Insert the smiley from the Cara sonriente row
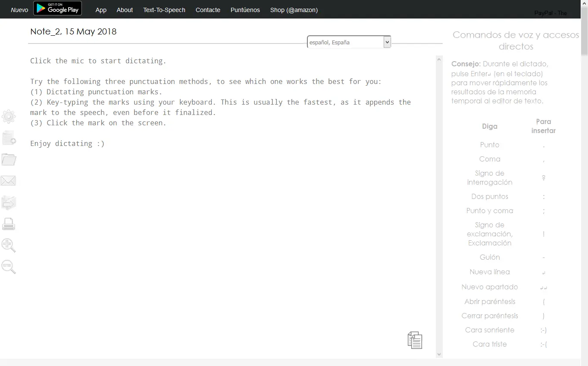 click(x=544, y=330)
